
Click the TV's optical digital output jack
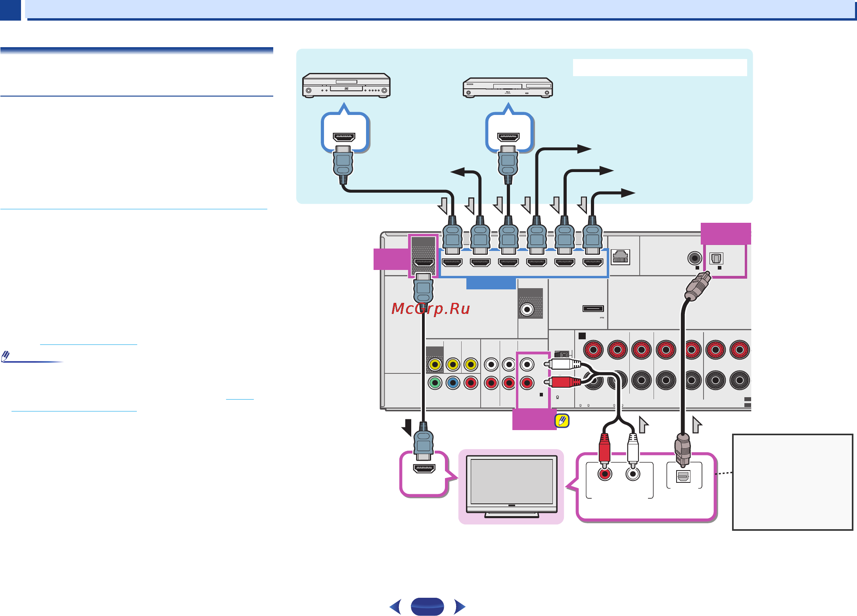coord(683,476)
